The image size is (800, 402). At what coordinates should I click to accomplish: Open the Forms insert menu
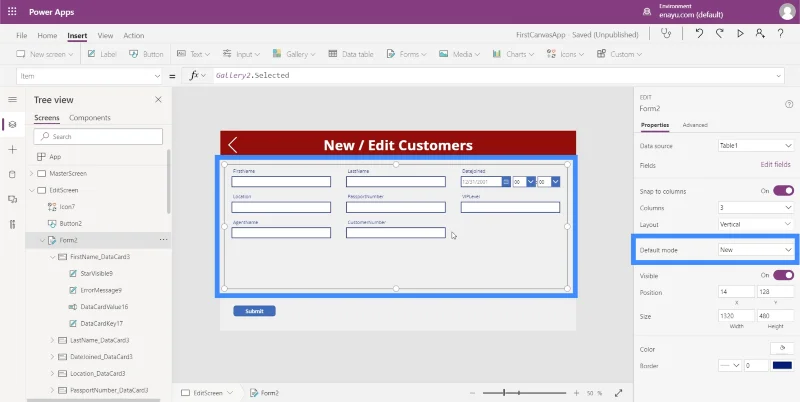(x=406, y=54)
